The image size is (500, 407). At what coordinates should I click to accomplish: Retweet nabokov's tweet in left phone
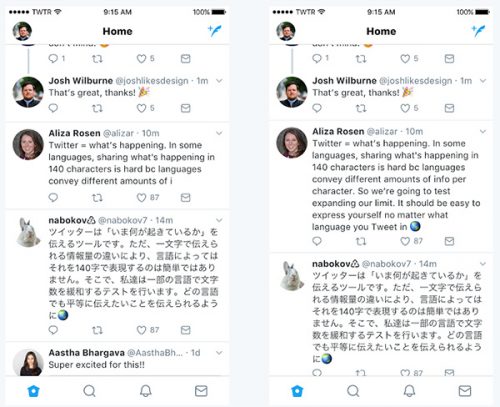pyautogui.click(x=97, y=330)
